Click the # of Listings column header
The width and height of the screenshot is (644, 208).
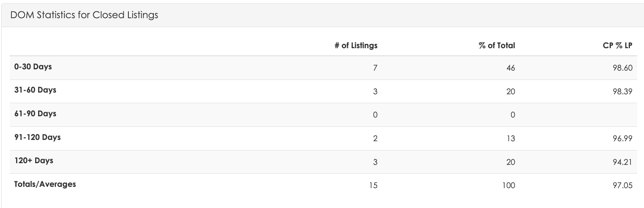pos(356,46)
